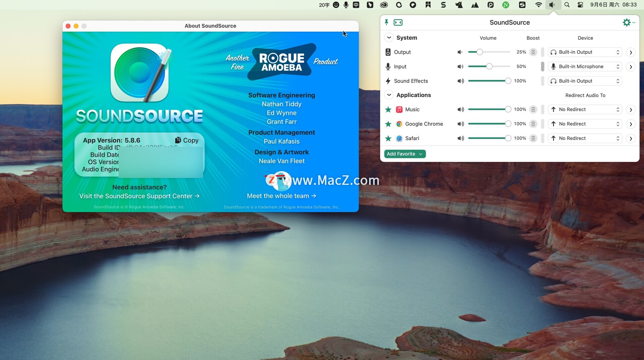644x360 pixels.
Task: Click the Creative Cloud menu bar icon
Action: 384,5
